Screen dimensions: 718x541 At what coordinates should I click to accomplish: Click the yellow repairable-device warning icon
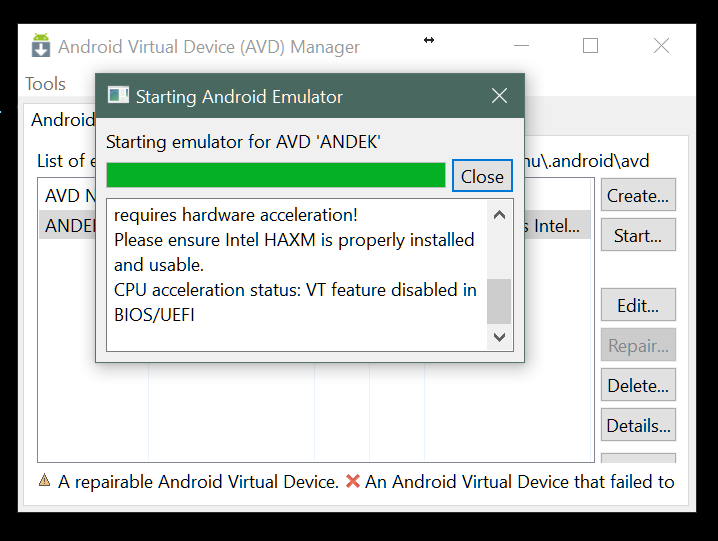(44, 481)
